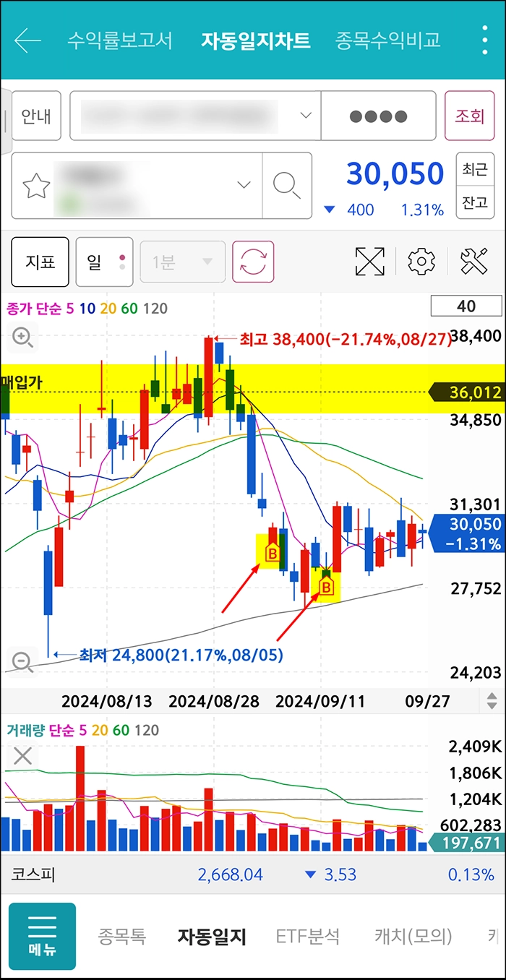Viewport: 506px width, 980px height.
Task: Tap the refresh chart icon
Action: 253,262
